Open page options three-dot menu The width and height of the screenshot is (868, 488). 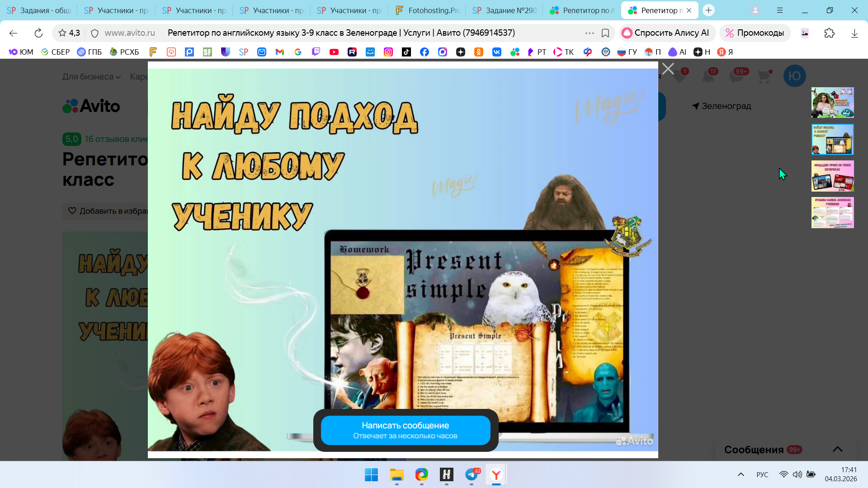tap(590, 33)
